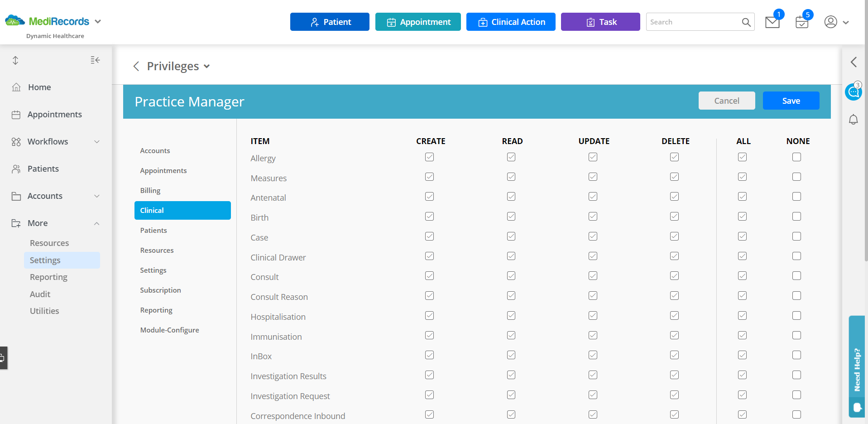
Task: Select the Appointments privilege category
Action: [163, 171]
